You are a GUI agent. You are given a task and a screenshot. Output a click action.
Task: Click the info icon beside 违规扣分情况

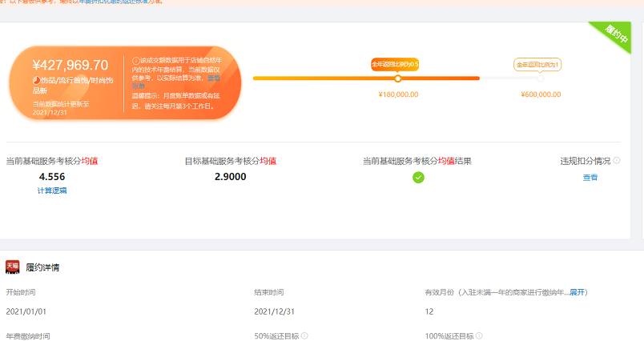click(617, 160)
